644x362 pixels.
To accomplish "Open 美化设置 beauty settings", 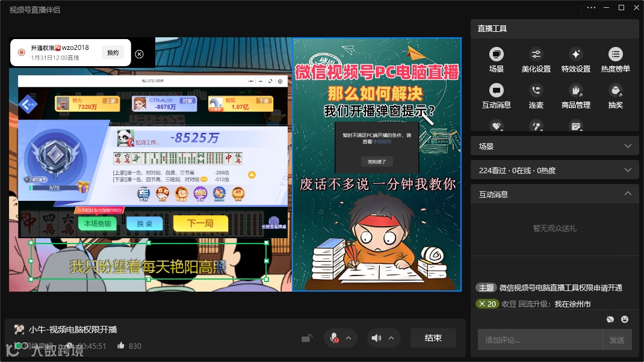I will click(x=536, y=60).
